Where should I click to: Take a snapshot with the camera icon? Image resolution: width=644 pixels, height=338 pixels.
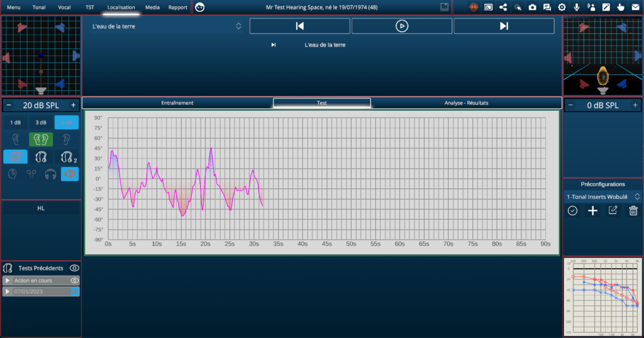pos(532,8)
